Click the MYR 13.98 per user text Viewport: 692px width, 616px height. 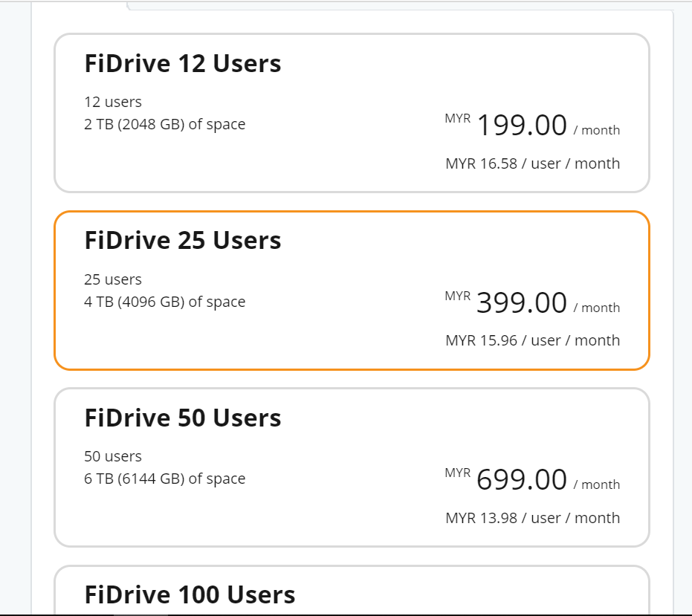(533, 518)
